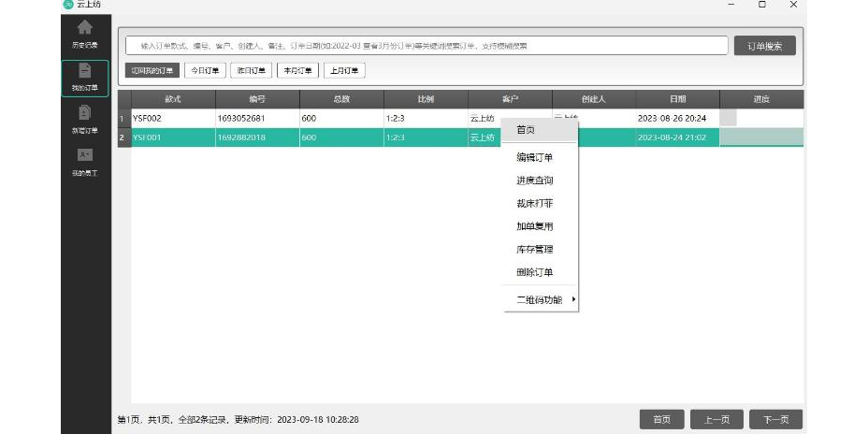The image size is (868, 434).
Task: Select 我的订单 document icon in sidebar
Action: [85, 72]
